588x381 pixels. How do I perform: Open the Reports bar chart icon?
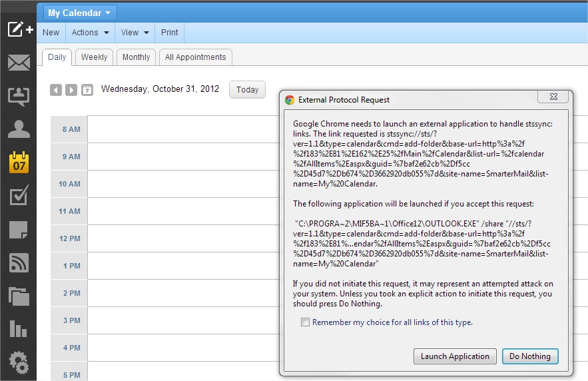[x=18, y=329]
